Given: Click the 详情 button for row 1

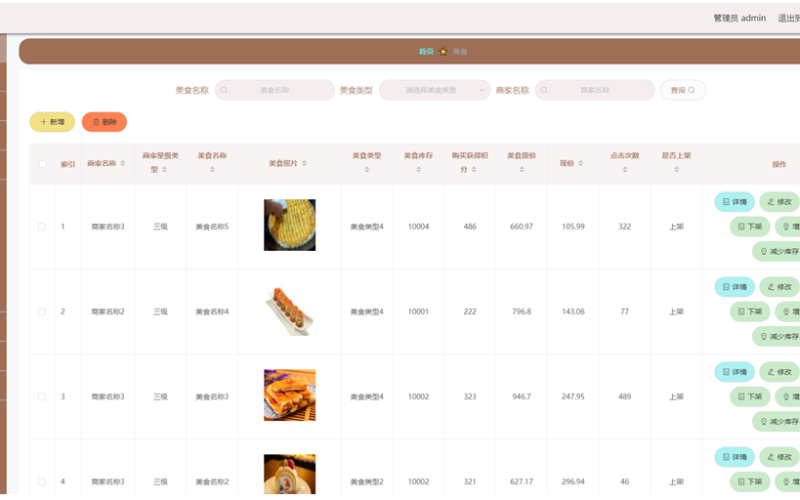Looking at the screenshot, I should (x=734, y=202).
